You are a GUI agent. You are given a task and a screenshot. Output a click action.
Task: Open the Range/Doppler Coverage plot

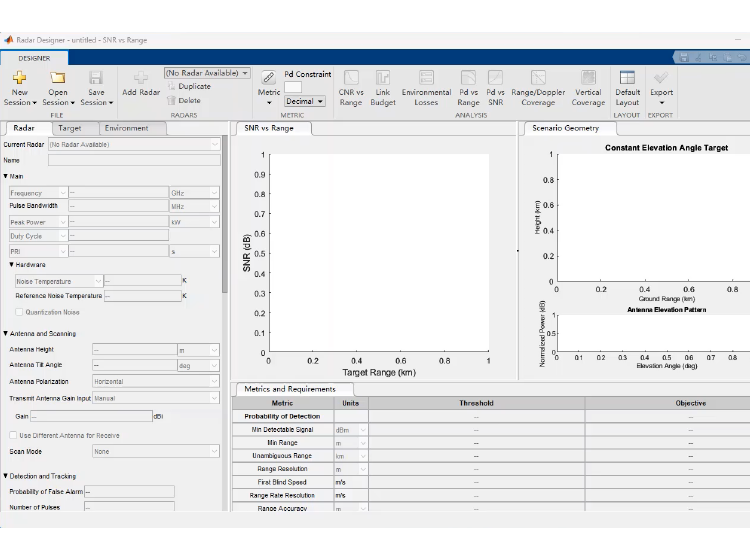click(x=538, y=88)
